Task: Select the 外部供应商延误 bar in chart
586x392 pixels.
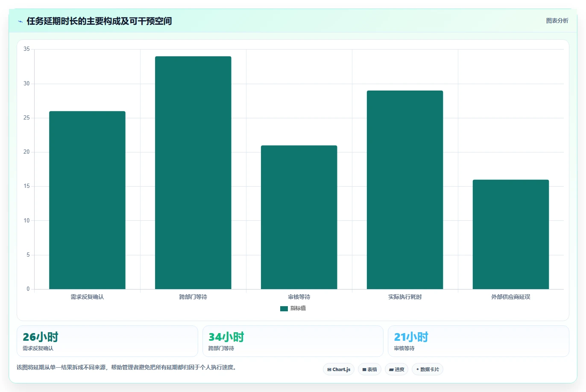Action: pos(511,234)
